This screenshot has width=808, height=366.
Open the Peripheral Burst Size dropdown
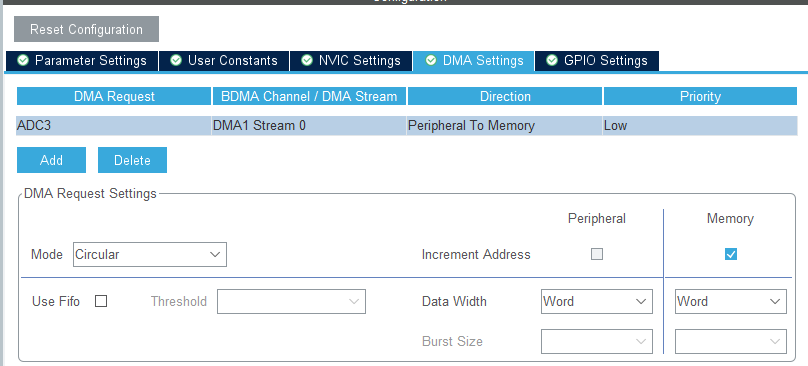[597, 341]
